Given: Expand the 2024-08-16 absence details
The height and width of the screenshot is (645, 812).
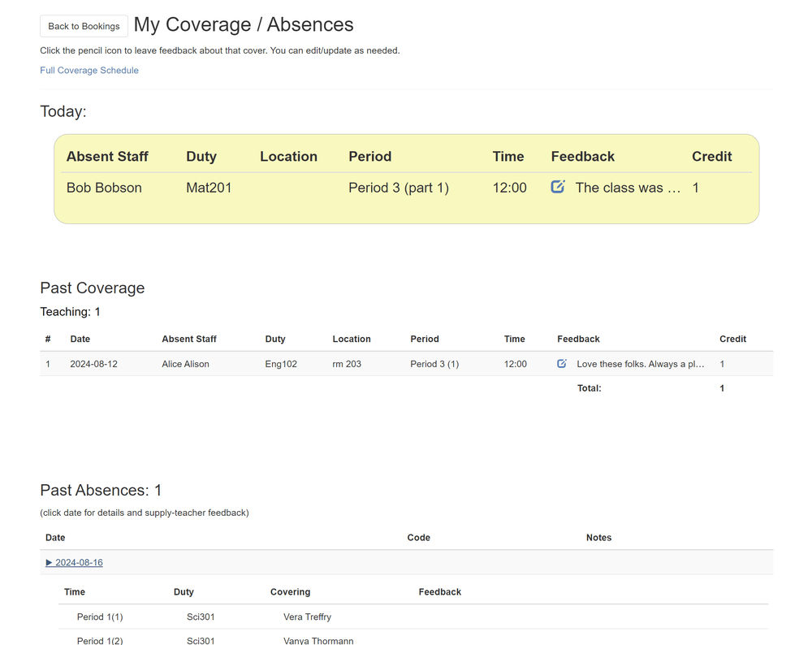Looking at the screenshot, I should [x=74, y=562].
